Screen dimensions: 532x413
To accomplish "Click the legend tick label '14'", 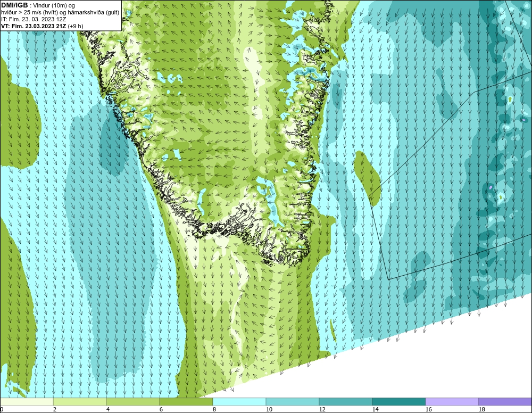I will click(x=375, y=409).
